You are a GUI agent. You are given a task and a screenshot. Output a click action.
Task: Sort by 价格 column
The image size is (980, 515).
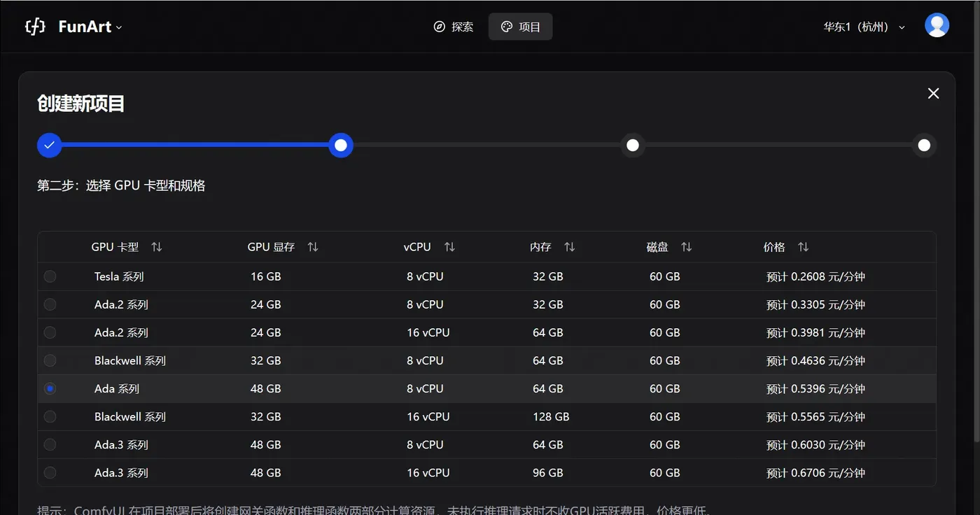(804, 247)
